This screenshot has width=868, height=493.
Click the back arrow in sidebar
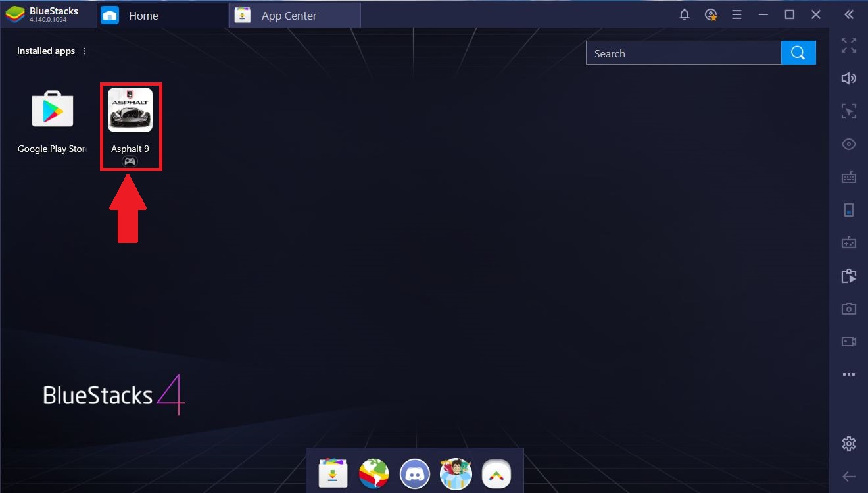[849, 477]
